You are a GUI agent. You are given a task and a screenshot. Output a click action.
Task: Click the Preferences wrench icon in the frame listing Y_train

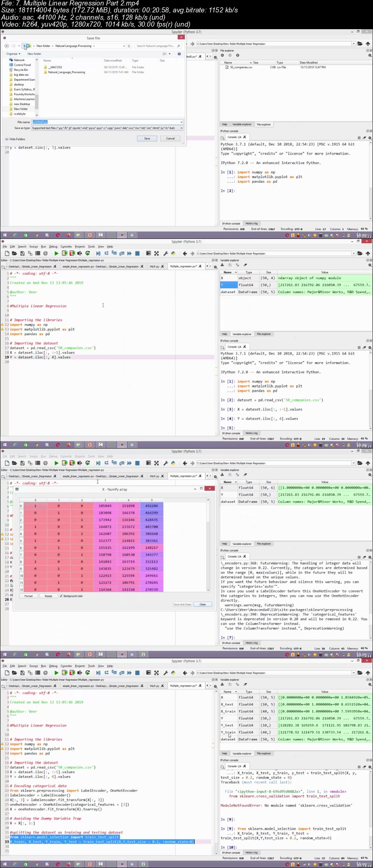click(166, 673)
